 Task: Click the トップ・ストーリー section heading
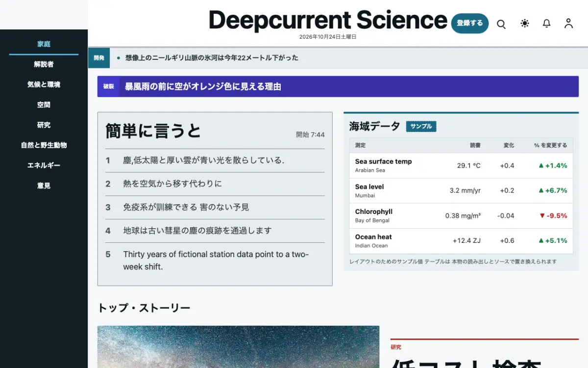click(144, 308)
